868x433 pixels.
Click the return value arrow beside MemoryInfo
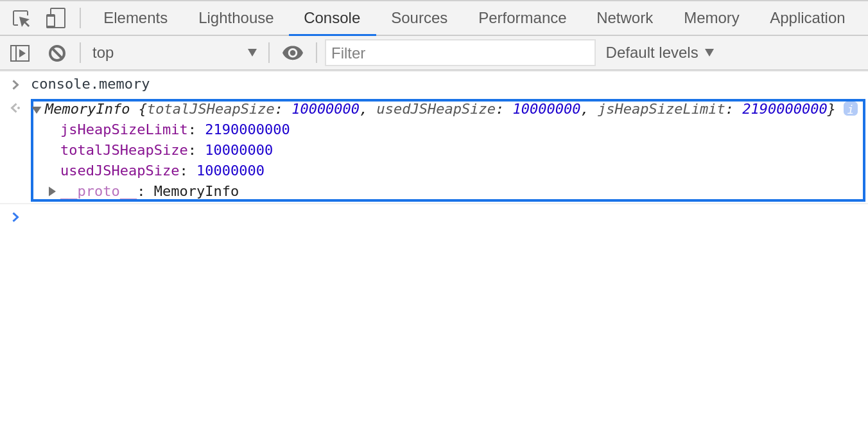coord(15,109)
